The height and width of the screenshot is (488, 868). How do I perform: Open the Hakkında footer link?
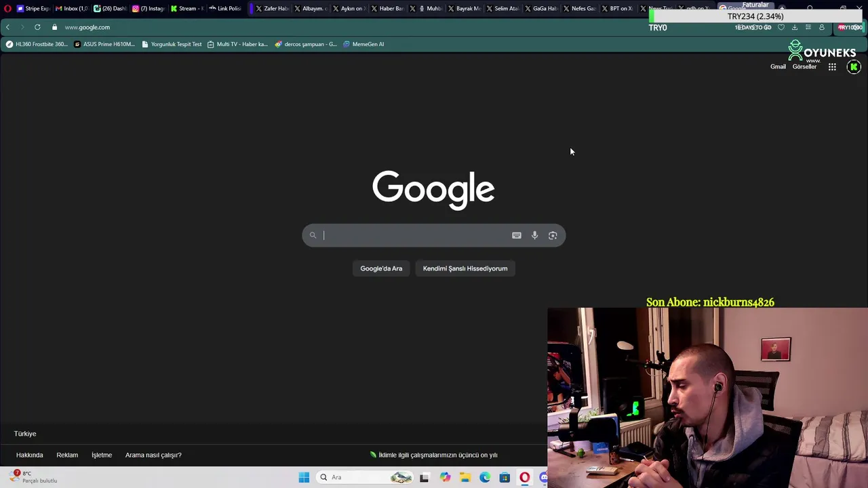[29, 455]
